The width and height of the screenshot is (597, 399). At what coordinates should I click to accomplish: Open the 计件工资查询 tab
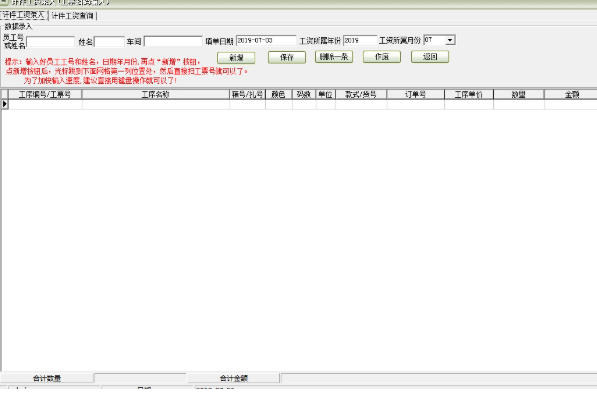click(x=73, y=16)
